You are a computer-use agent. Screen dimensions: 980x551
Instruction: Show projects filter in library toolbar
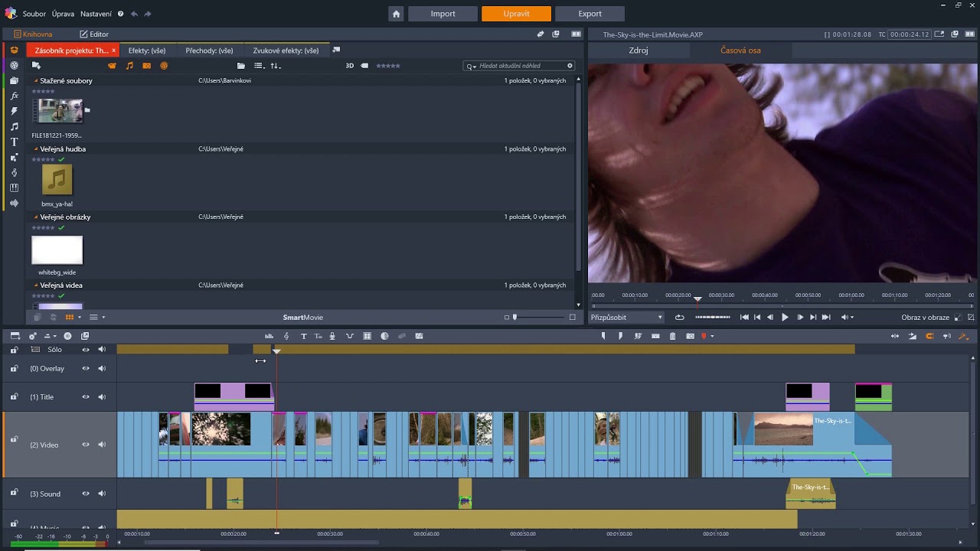(x=164, y=66)
